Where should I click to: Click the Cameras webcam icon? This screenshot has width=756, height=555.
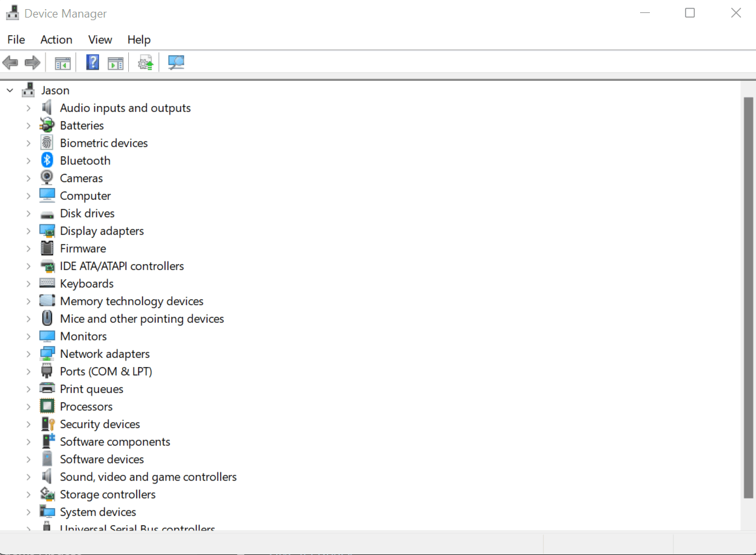[x=47, y=178]
